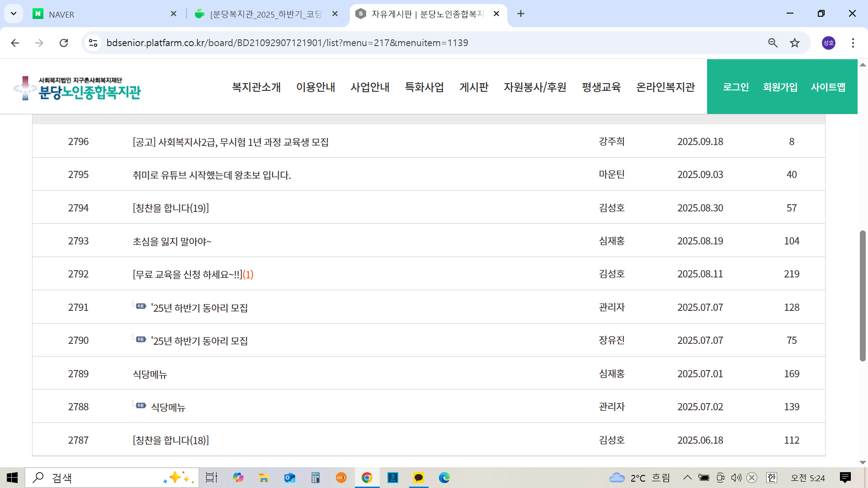
Task: Open the Chrome three-dot menu
Action: 853,43
